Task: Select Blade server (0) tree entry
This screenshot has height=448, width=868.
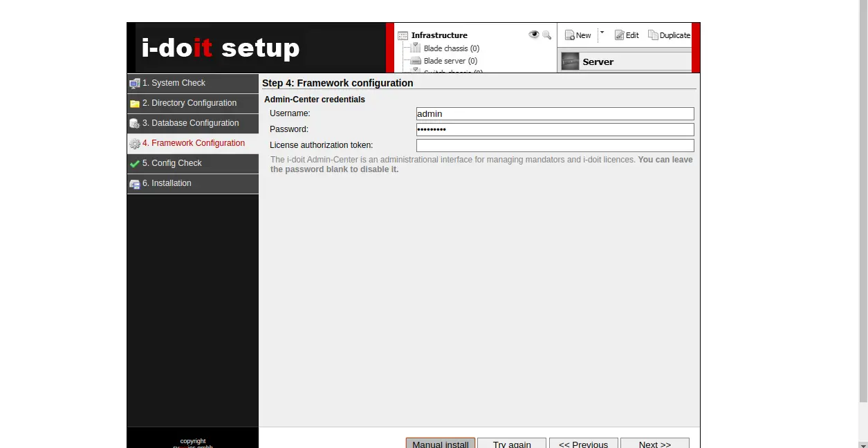Action: (x=450, y=61)
